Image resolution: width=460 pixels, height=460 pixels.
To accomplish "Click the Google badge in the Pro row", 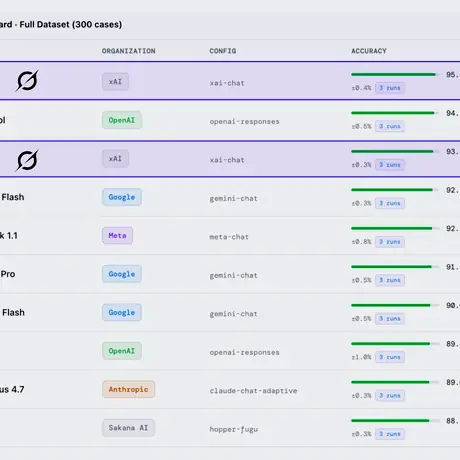I will (x=122, y=274).
